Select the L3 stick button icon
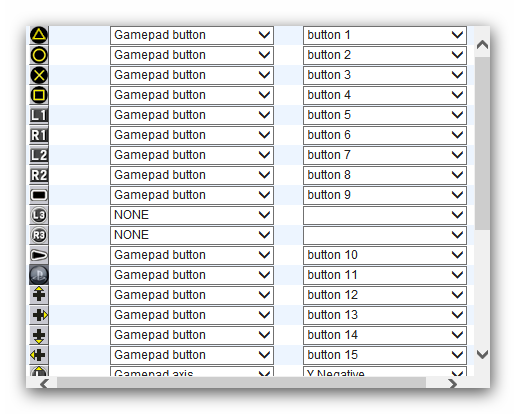This screenshot has width=516, height=414. [39, 215]
